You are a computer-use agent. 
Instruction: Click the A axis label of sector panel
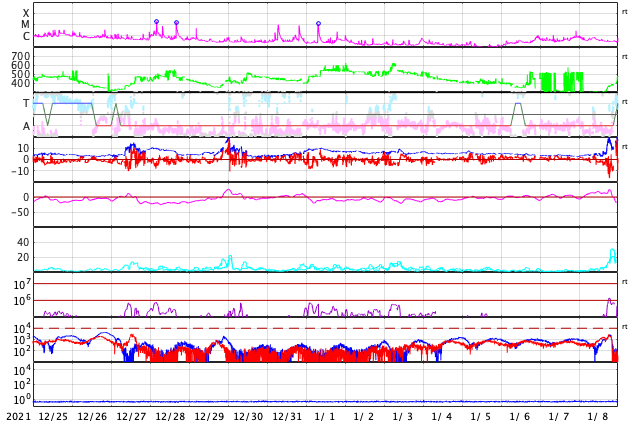tap(26, 127)
